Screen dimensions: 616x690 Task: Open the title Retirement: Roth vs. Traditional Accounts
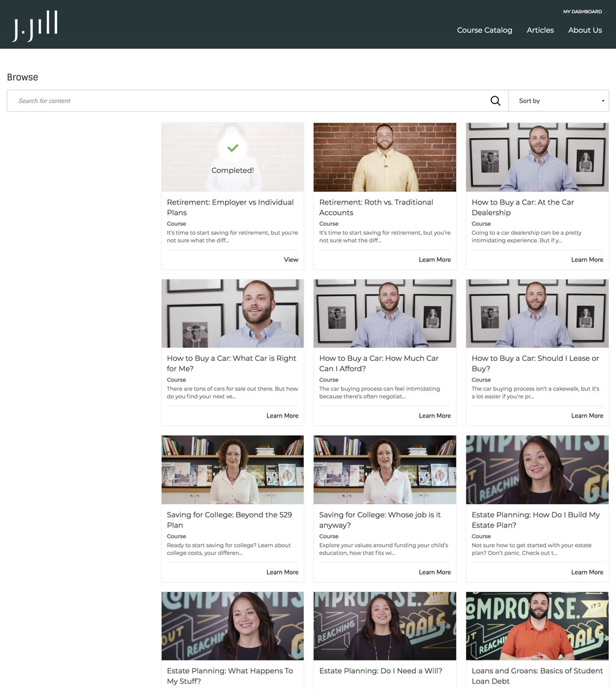click(x=376, y=208)
